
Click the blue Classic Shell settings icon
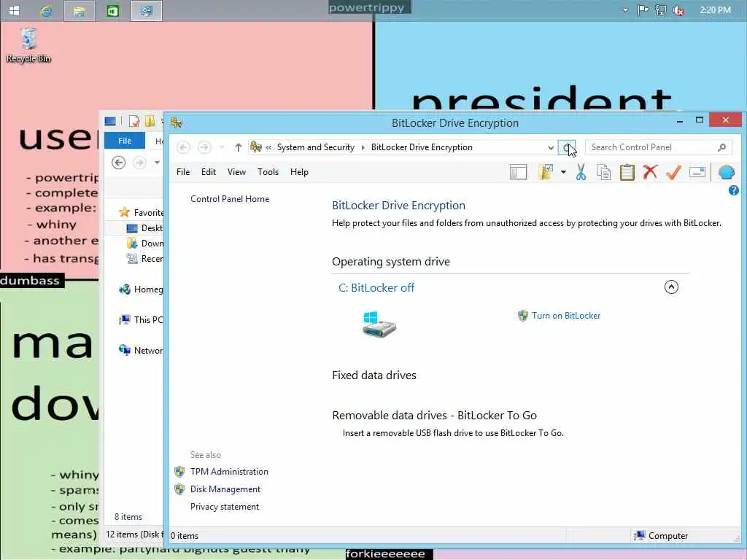coord(727,172)
